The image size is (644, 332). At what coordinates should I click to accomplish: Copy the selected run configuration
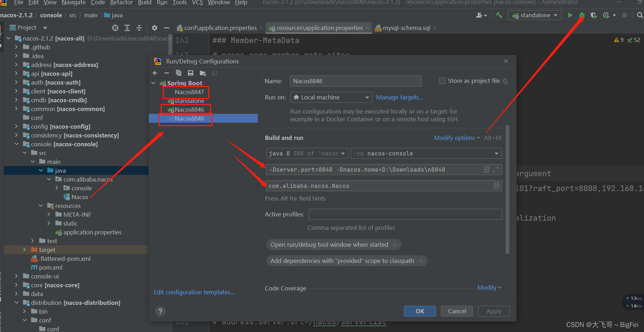click(179, 73)
